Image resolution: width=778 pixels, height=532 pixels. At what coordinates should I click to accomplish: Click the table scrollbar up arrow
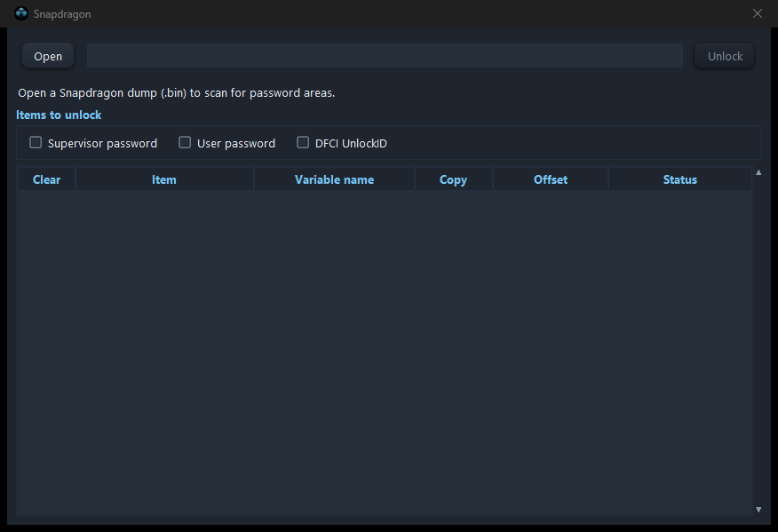[758, 172]
